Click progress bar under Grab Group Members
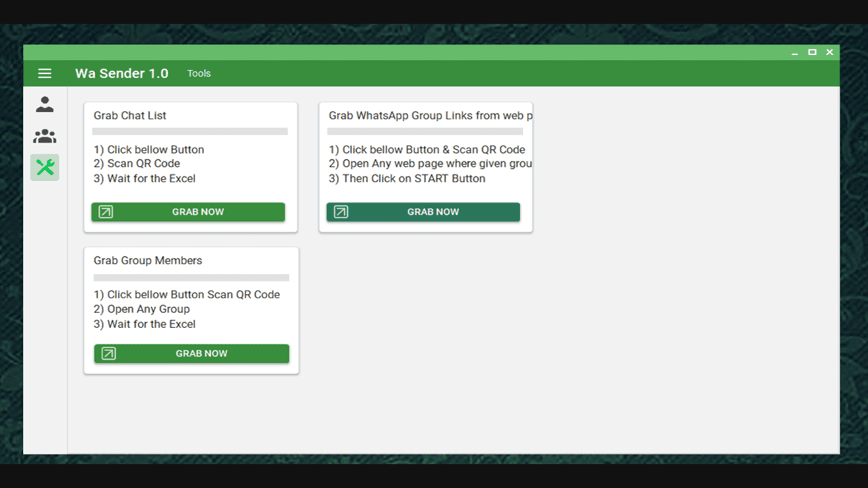This screenshot has width=868, height=488. click(191, 277)
